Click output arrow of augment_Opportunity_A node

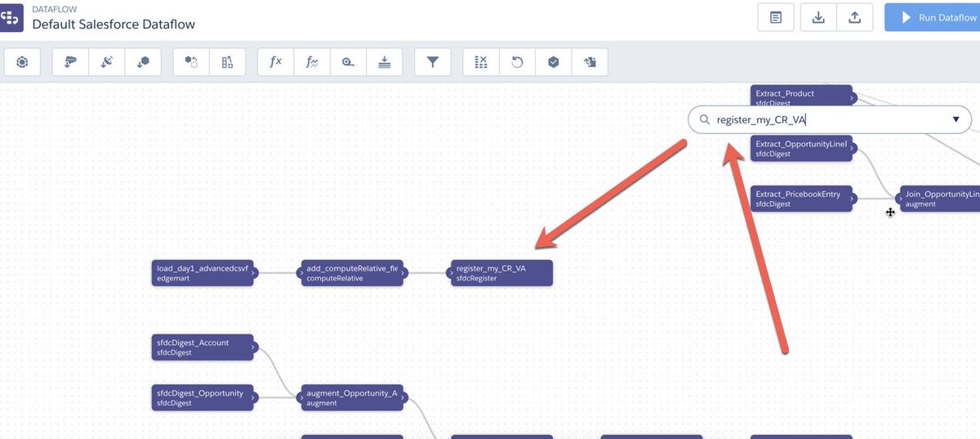(x=403, y=397)
